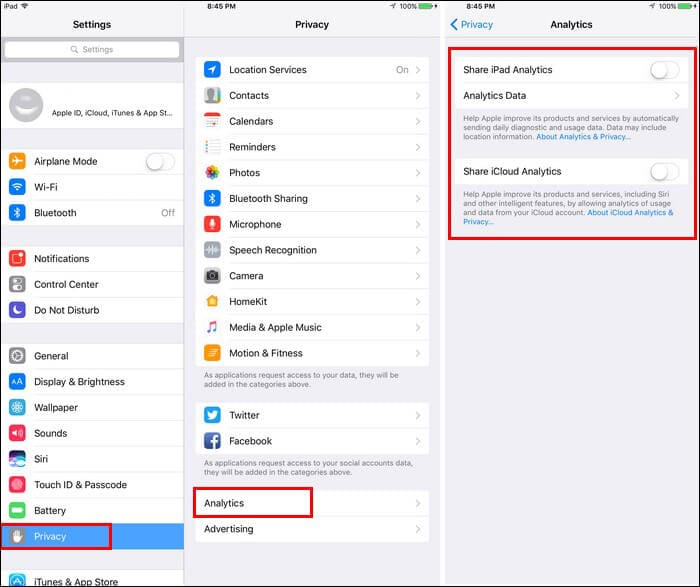This screenshot has width=700, height=587.
Task: Select the Privacy item in Settings sidebar
Action: (x=92, y=536)
